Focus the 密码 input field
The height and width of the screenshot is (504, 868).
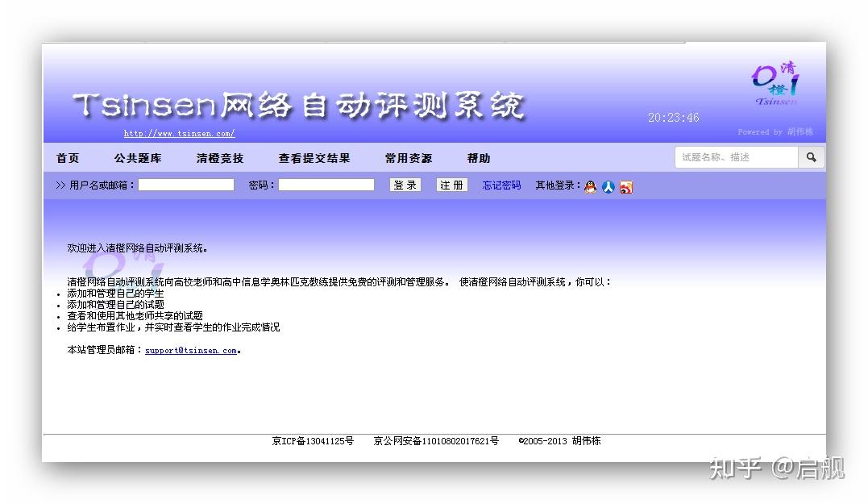click(326, 185)
